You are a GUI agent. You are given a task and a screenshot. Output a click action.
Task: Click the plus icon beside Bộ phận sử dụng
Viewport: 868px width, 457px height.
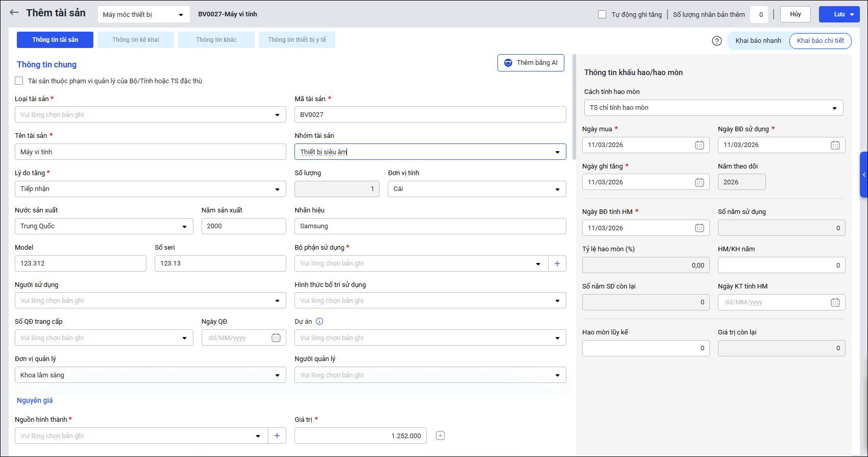click(x=557, y=263)
